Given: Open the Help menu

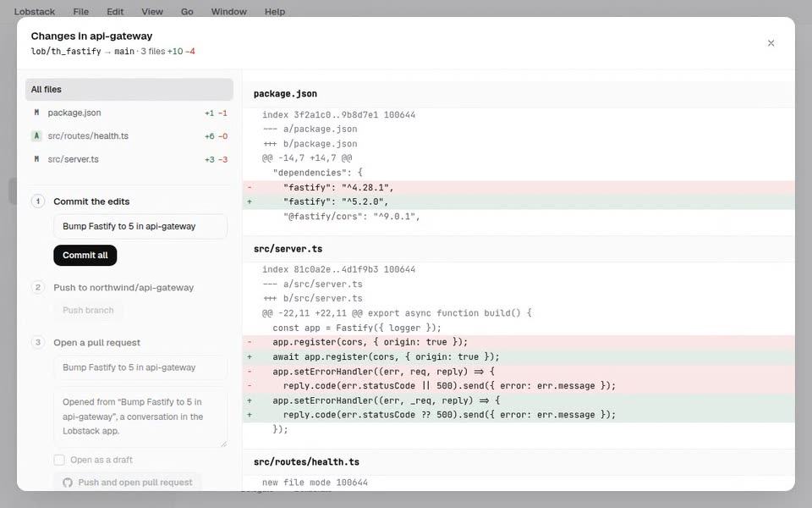Looking at the screenshot, I should [275, 11].
